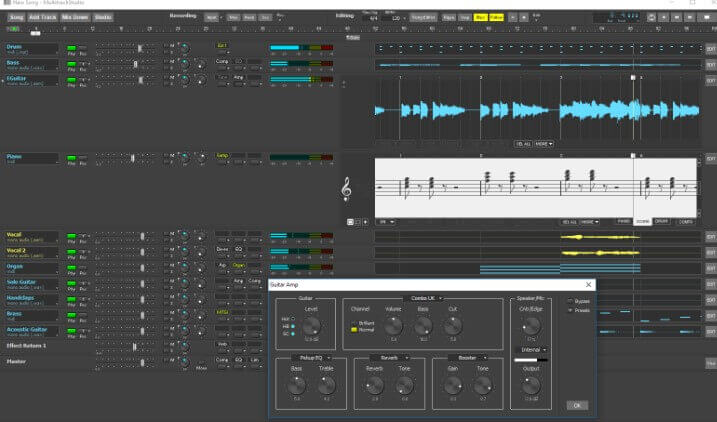Viewport: 717px width, 422px height.
Task: Open the Booster section dropdown
Action: [x=467, y=358]
